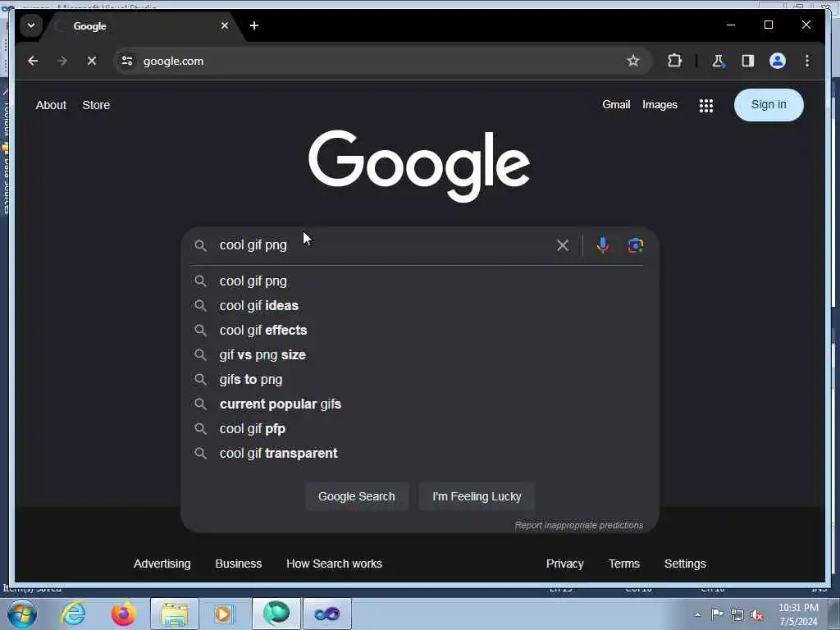Screen dimensions: 840x630
Task: Choose suggestion gif vs png size
Action: (418, 355)
